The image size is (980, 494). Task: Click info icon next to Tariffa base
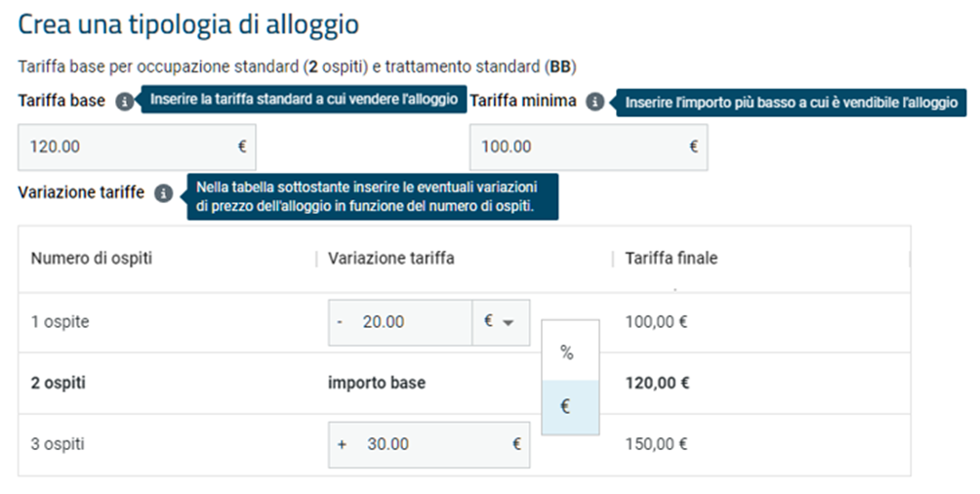tap(124, 102)
